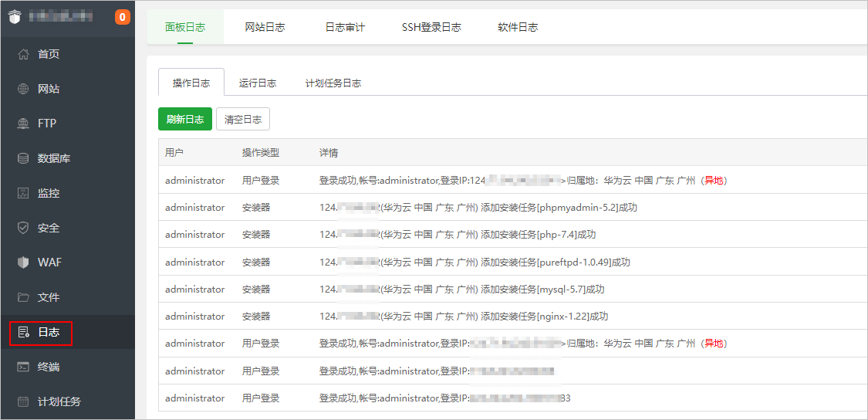The image size is (868, 420).
Task: Click 安装器 in the nginx-1.22 row
Action: click(256, 317)
